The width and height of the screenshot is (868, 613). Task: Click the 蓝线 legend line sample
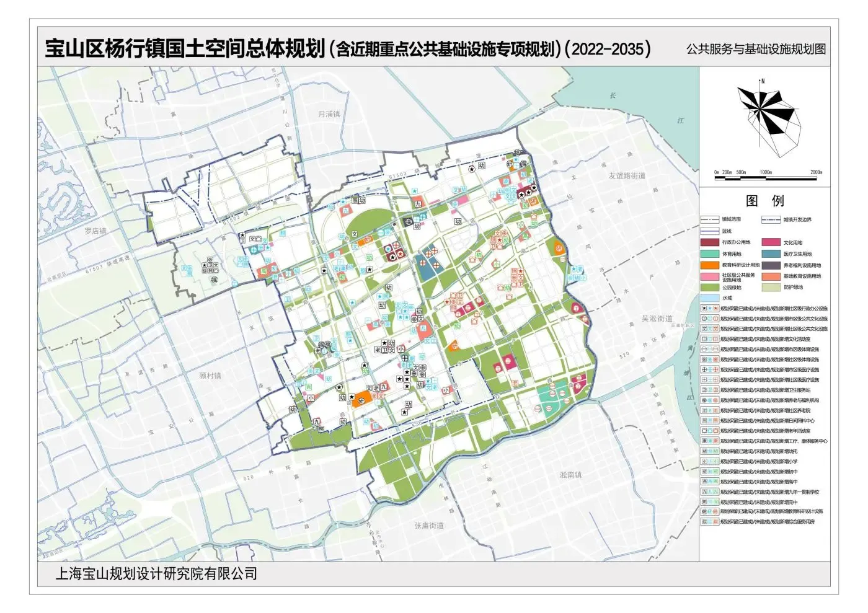(x=709, y=231)
